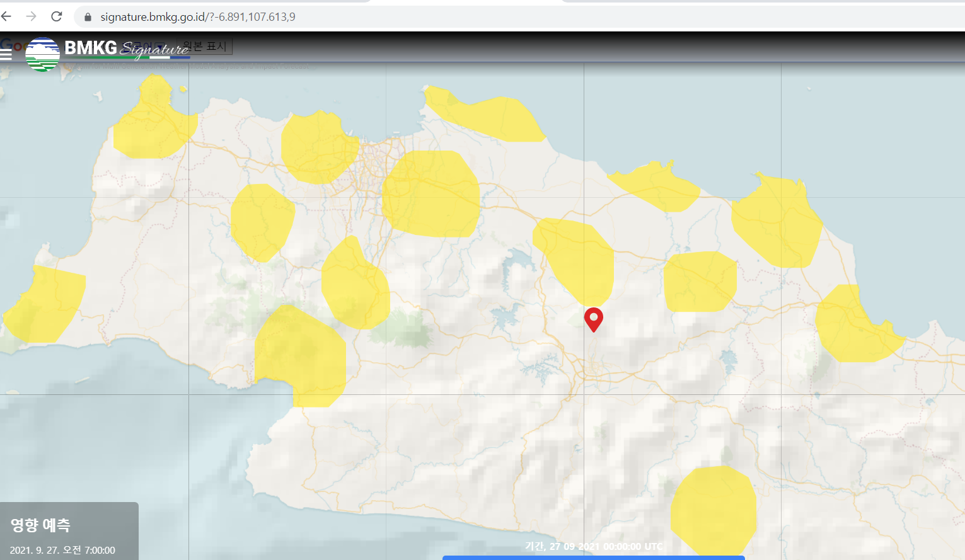Reload the BMKG Signature page

click(x=57, y=16)
